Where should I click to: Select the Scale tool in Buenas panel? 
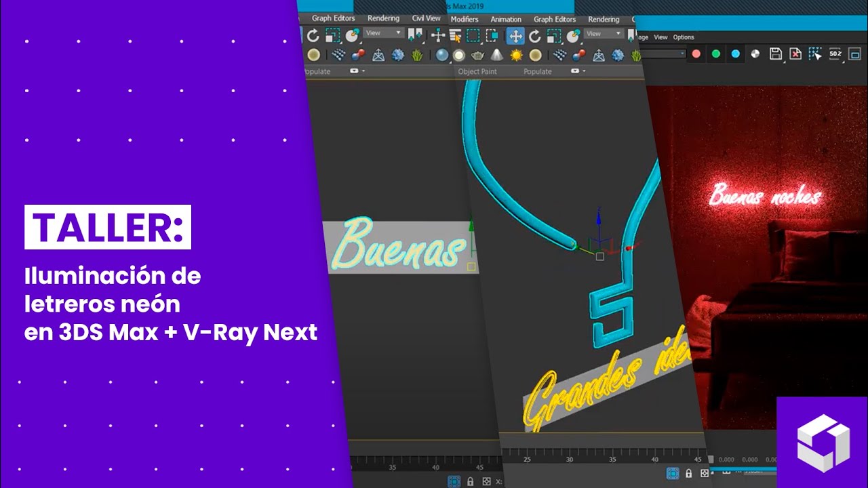pyautogui.click(x=332, y=36)
